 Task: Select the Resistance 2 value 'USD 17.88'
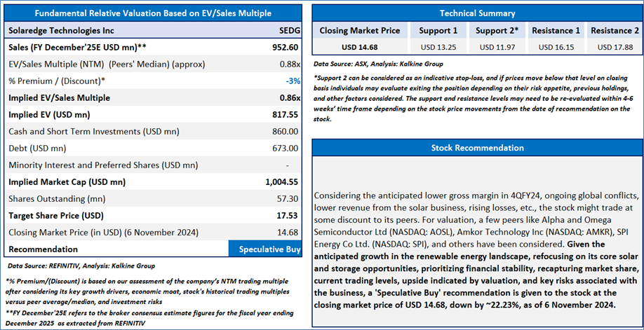click(x=615, y=47)
